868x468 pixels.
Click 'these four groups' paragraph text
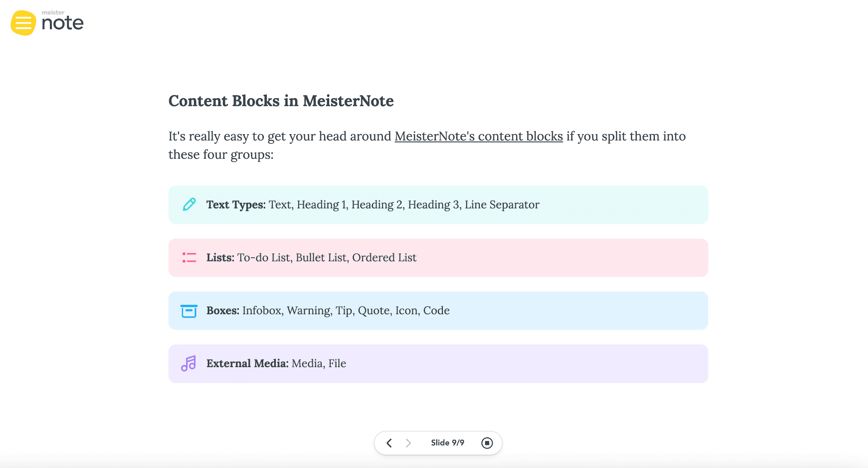coord(220,155)
